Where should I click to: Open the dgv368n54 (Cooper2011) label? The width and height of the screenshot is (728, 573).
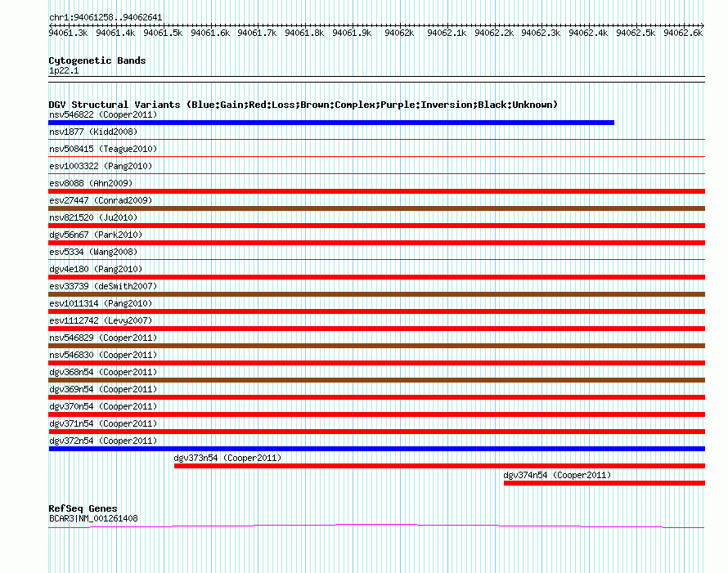tap(103, 372)
